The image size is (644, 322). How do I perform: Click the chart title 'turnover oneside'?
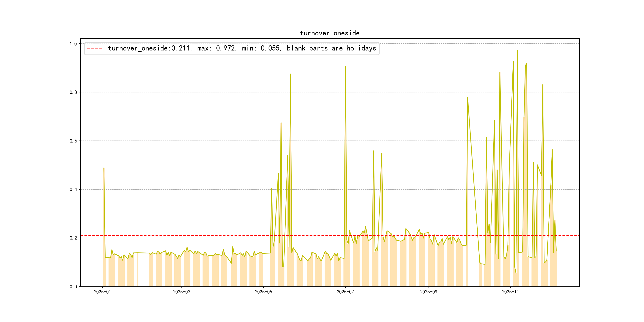pos(330,33)
